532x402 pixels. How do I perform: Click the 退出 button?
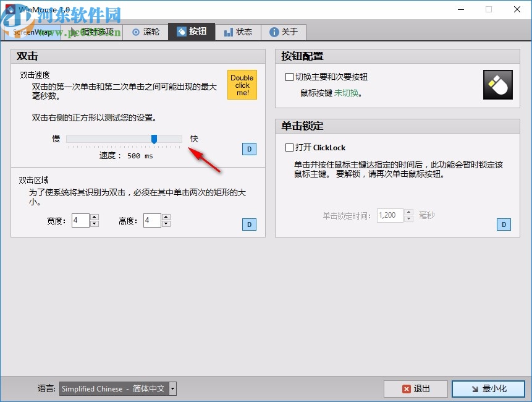coord(416,389)
